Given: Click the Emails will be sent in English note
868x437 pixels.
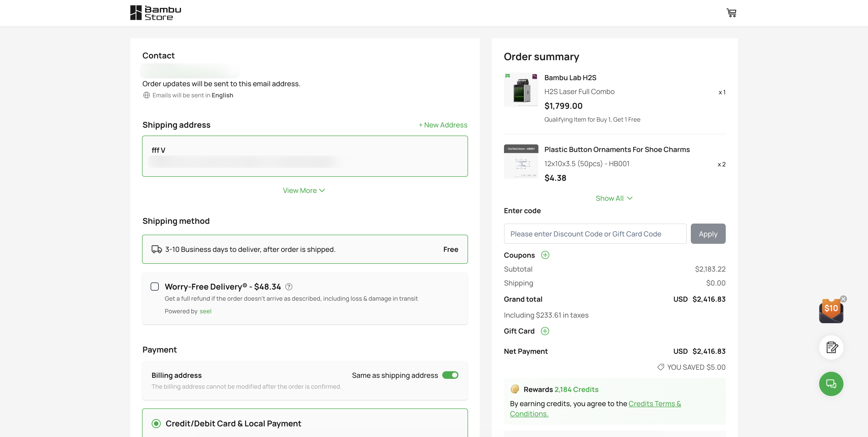Looking at the screenshot, I should coord(193,95).
